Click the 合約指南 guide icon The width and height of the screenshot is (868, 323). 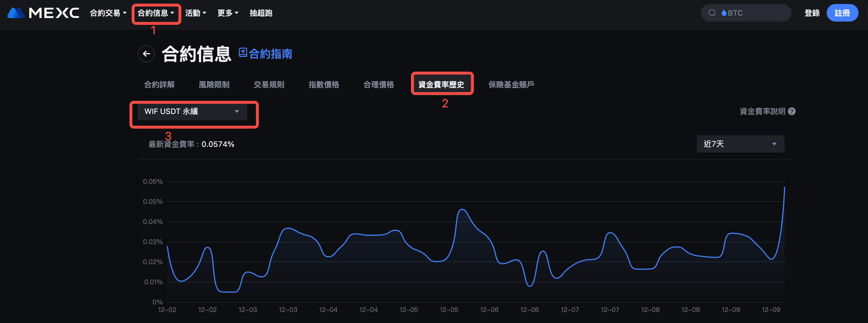[x=243, y=53]
